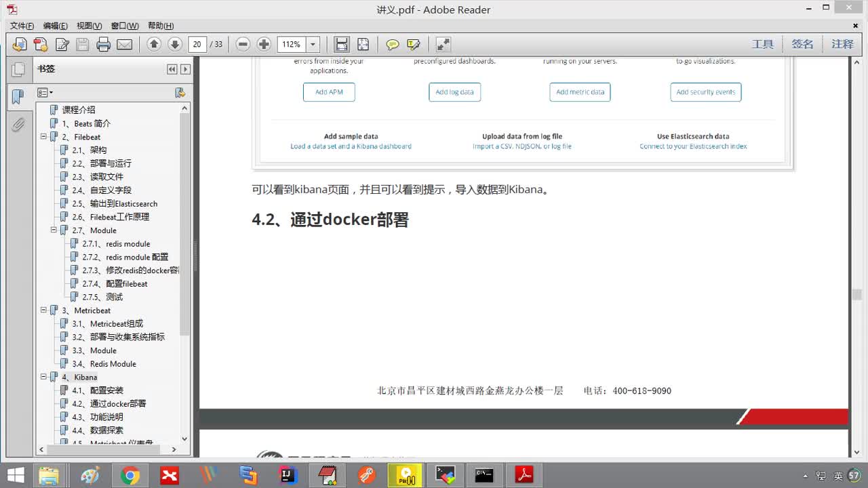
Task: Collapse the 2、Filebeat bookmark node
Action: (43, 136)
